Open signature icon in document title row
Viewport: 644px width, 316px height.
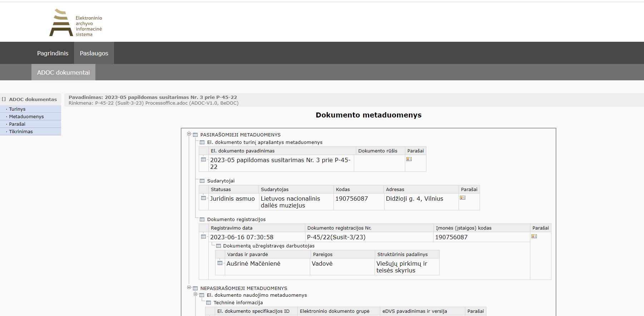tap(409, 159)
